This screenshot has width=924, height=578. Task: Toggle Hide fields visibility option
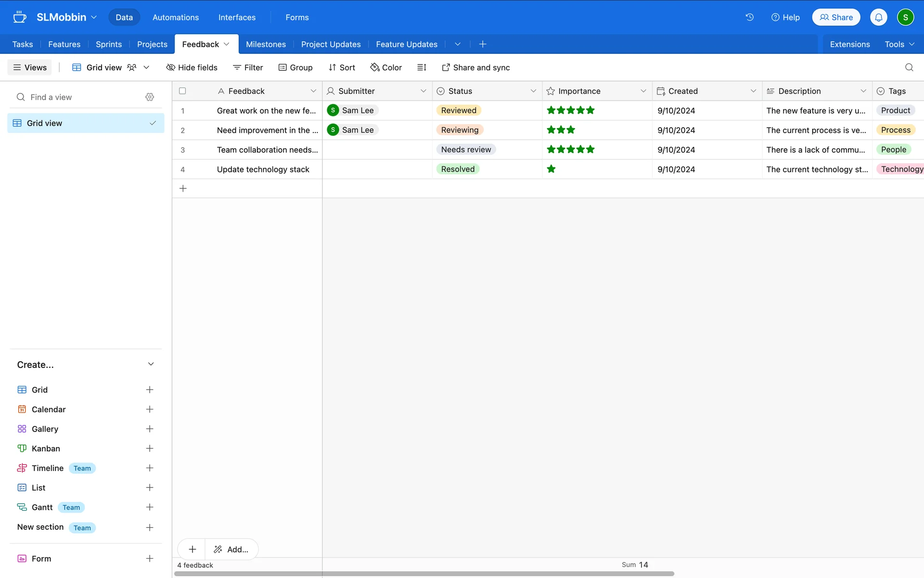(x=192, y=67)
